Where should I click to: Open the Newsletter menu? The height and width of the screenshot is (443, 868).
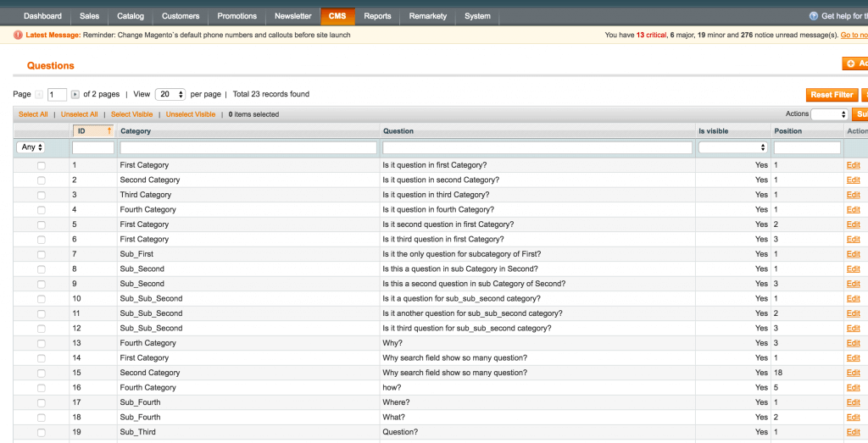[292, 16]
